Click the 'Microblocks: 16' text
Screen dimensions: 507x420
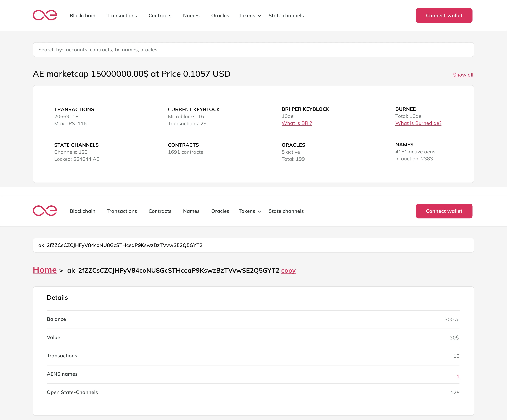coord(186,116)
